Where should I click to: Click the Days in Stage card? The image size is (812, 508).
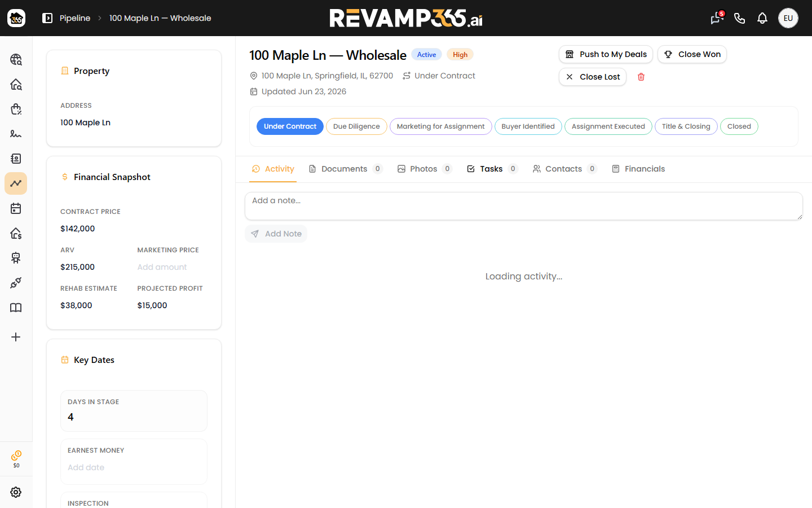pos(134,411)
